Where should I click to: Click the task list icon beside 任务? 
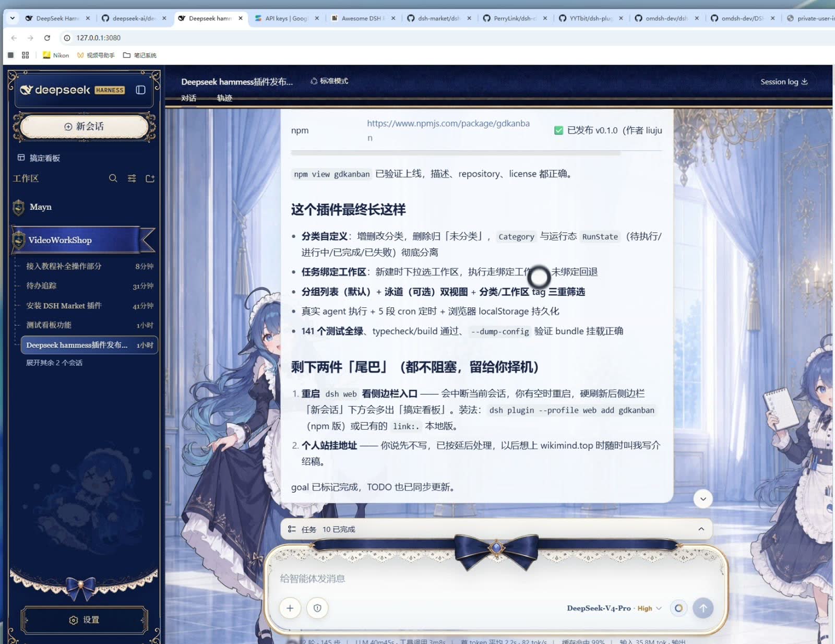[x=292, y=529]
